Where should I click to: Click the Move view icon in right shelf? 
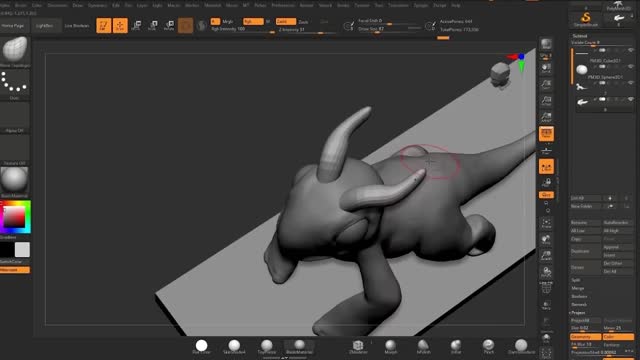[546, 240]
